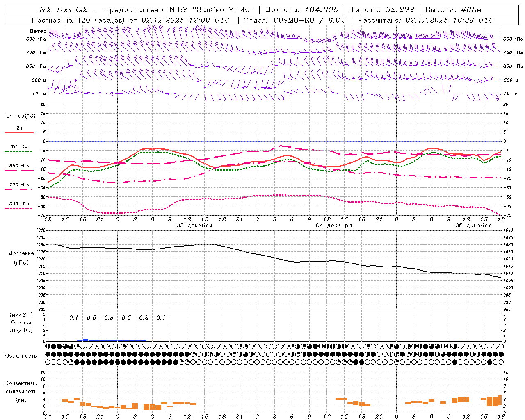The width and height of the screenshot is (525, 420).
Task: Click the 03 декабря date label
Action: click(x=194, y=226)
